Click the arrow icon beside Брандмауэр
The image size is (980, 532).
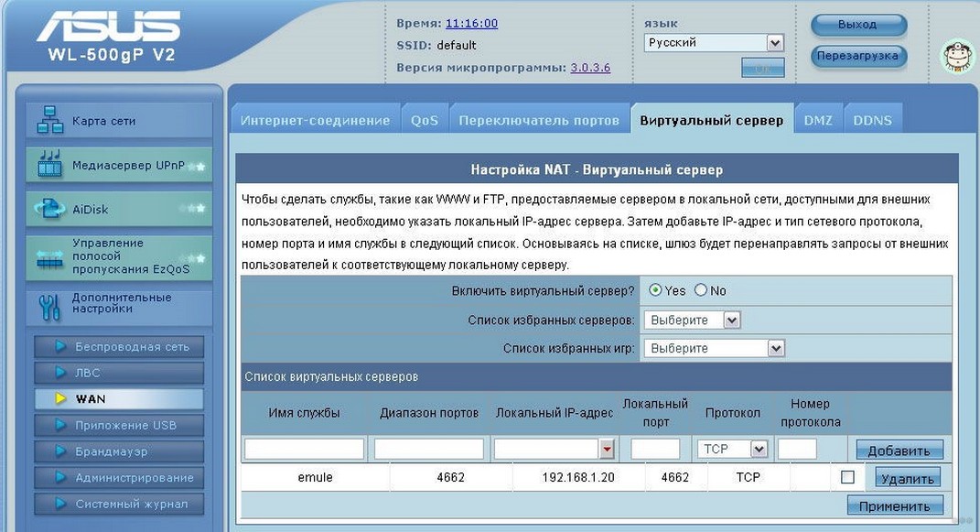[61, 451]
